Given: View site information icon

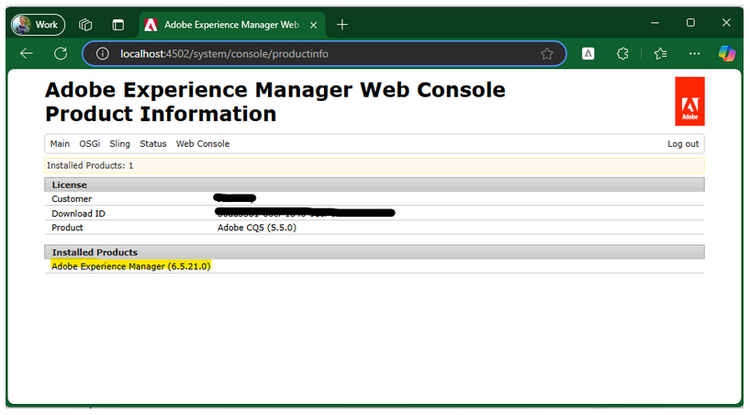Looking at the screenshot, I should click(102, 54).
